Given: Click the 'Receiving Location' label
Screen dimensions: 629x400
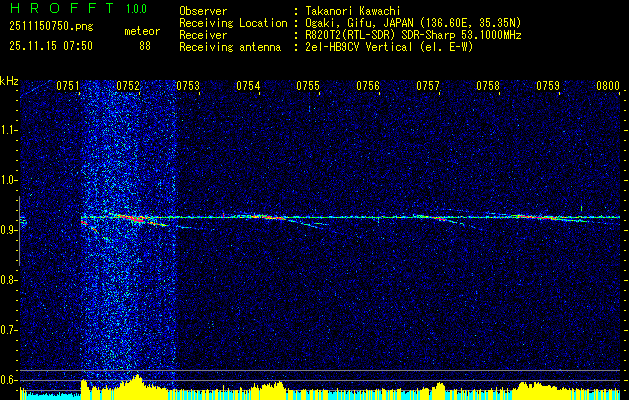Looking at the screenshot, I should pos(233,23).
